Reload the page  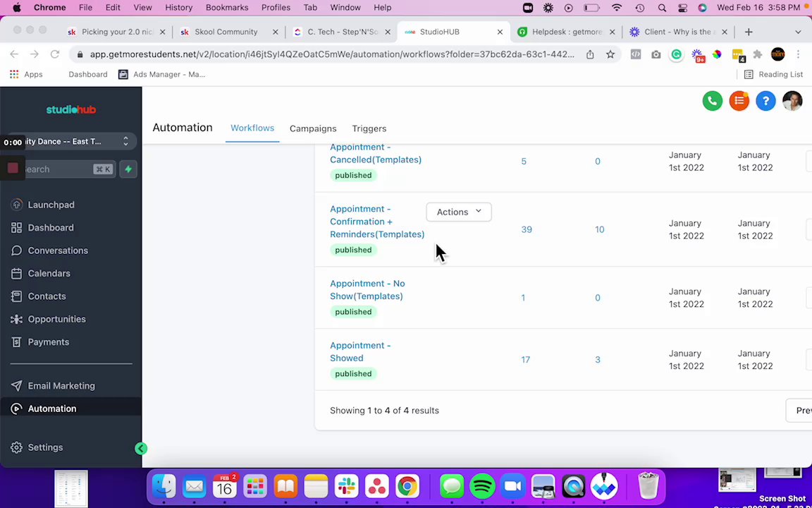[55, 54]
